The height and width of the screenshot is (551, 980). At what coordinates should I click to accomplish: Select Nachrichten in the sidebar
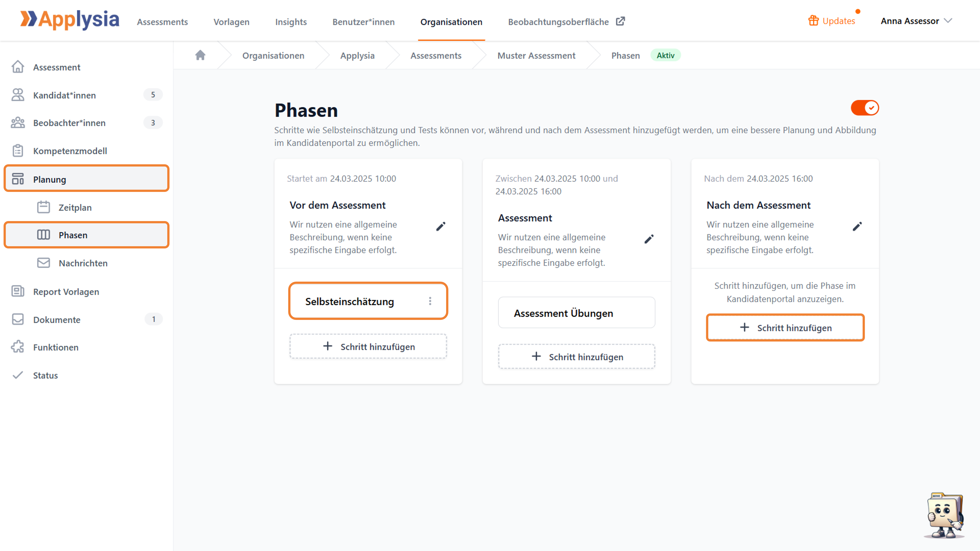(x=86, y=263)
